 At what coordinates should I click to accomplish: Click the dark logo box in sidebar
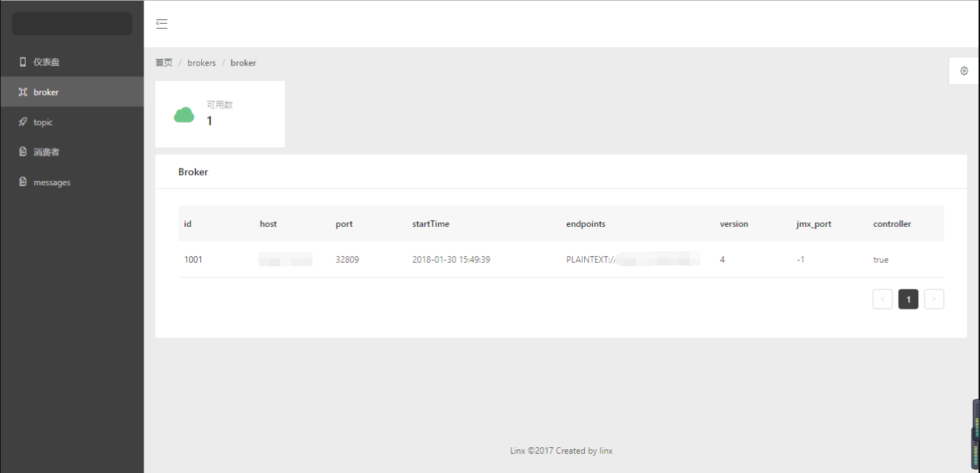72,24
